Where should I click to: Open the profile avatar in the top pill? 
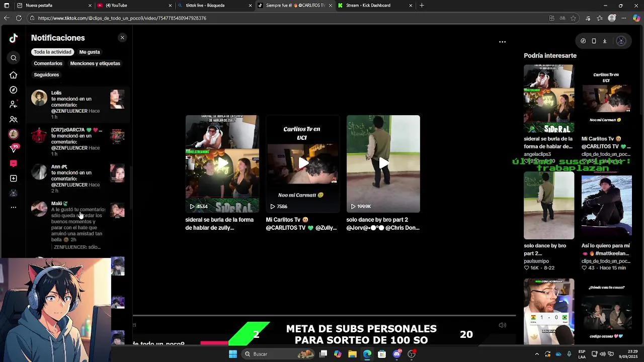coord(621,41)
